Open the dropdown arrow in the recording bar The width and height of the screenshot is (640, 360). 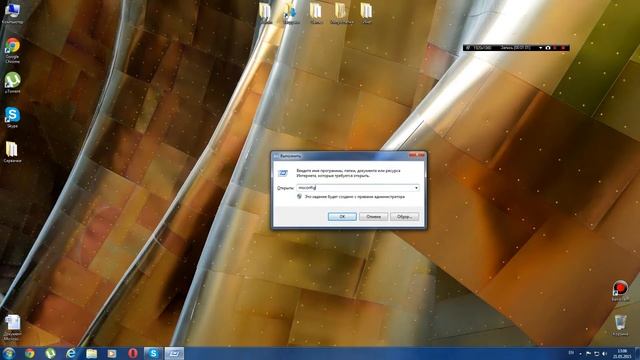click(x=540, y=48)
